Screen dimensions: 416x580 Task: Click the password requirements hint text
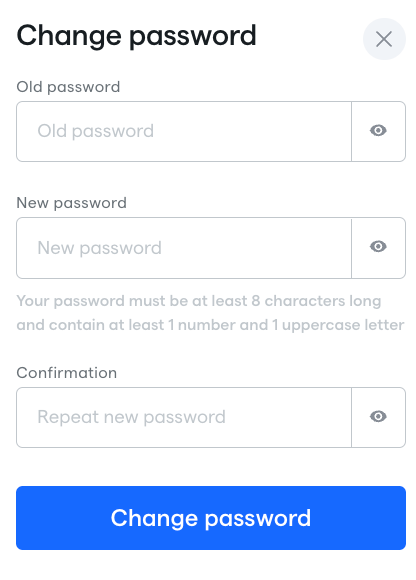click(210, 313)
